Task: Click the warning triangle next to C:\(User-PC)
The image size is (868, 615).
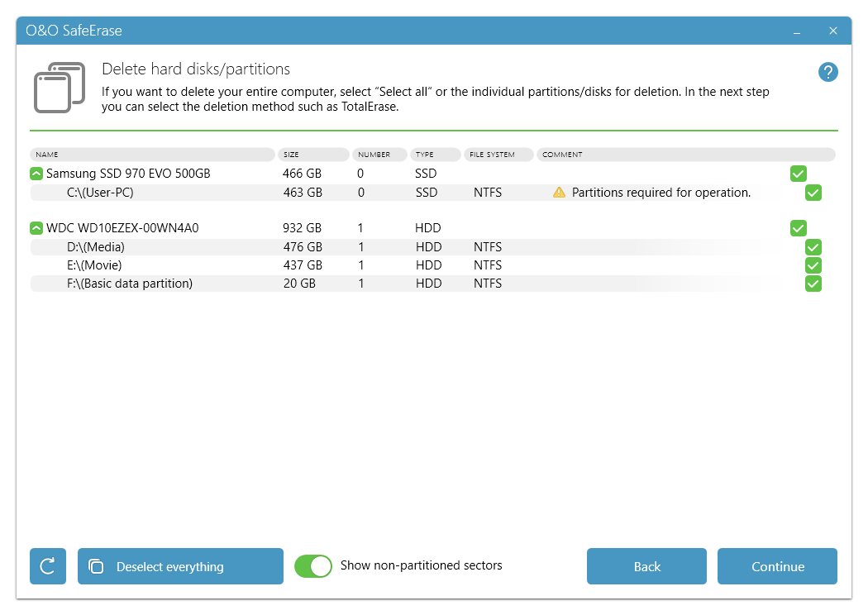Action: point(560,192)
